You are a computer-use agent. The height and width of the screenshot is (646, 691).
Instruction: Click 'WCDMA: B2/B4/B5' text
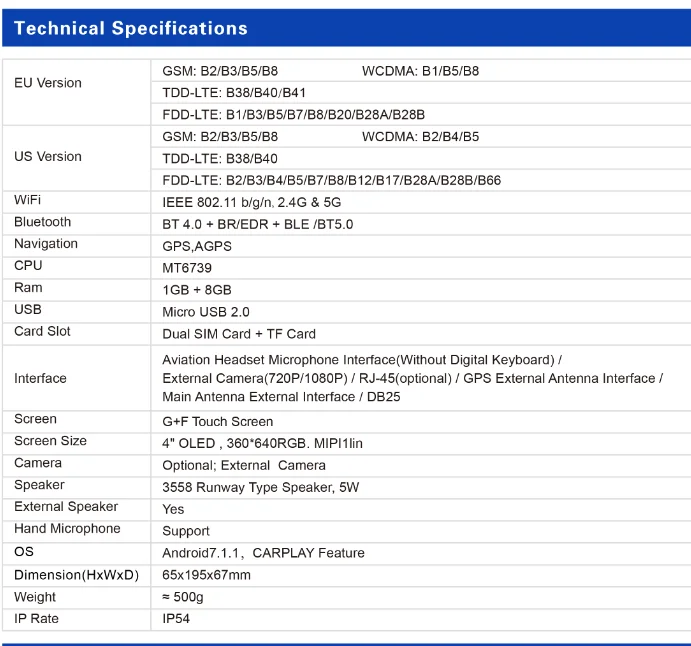420,137
